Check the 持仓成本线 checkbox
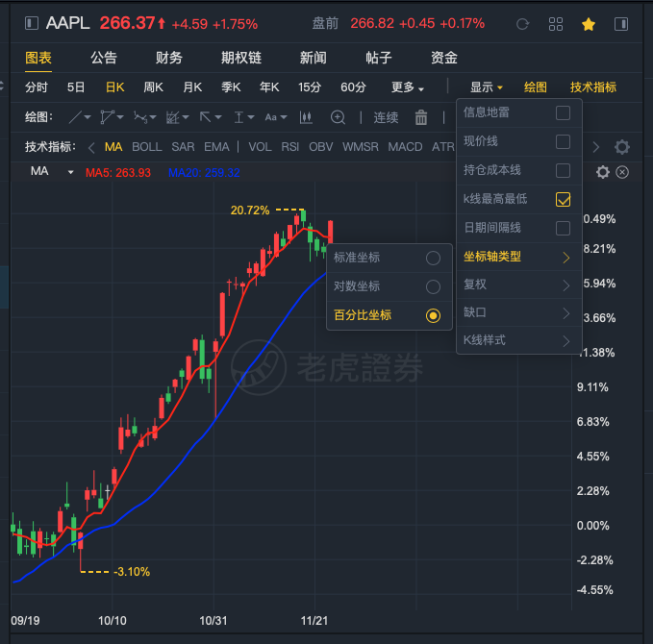 (563, 170)
